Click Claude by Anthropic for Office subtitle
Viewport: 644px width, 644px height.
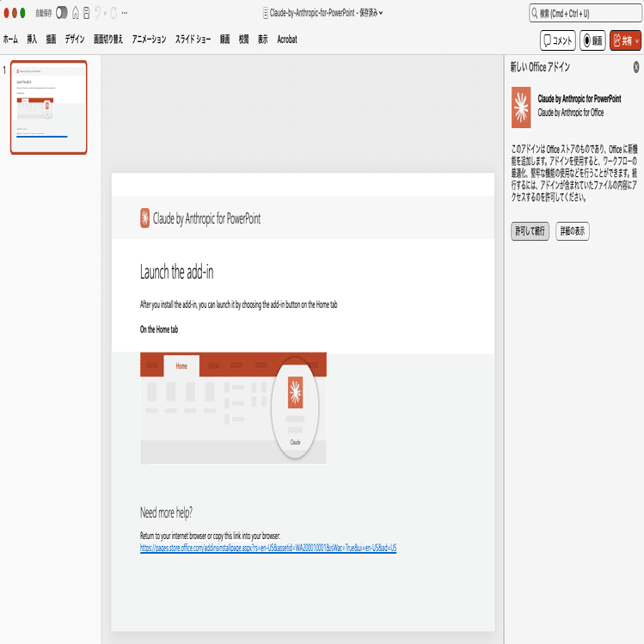coord(570,113)
